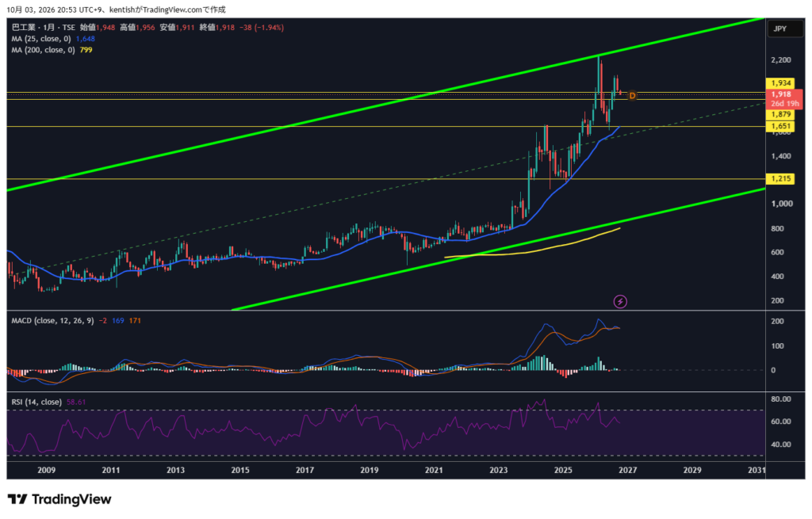This screenshot has height=519, width=812.
Task: Click the 1,651 yellow price label
Action: pyautogui.click(x=780, y=126)
